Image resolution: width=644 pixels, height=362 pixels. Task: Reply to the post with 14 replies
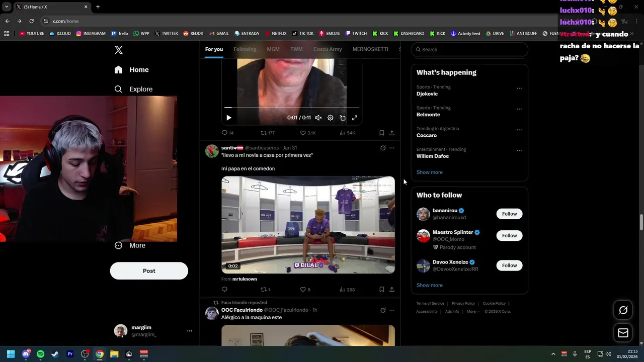tap(227, 133)
